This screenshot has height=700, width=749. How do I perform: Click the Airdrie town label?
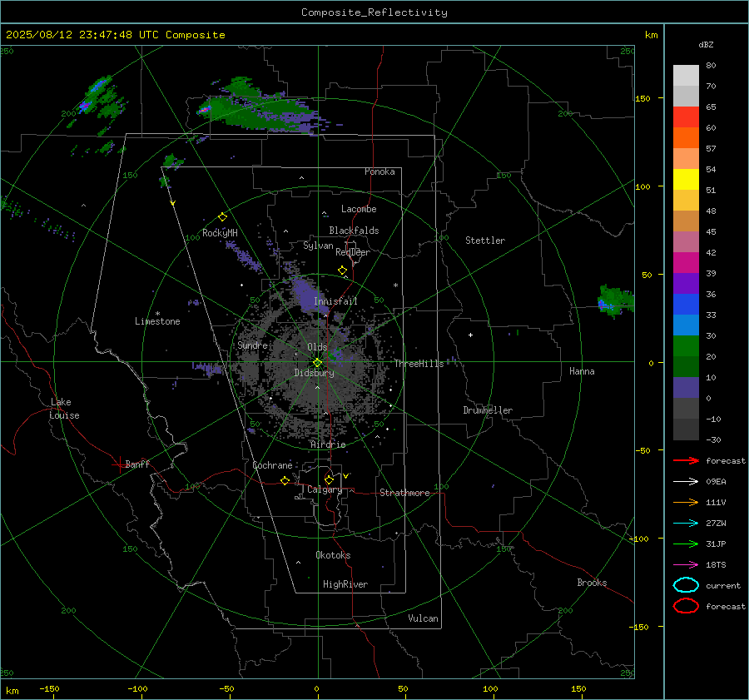coord(328,444)
